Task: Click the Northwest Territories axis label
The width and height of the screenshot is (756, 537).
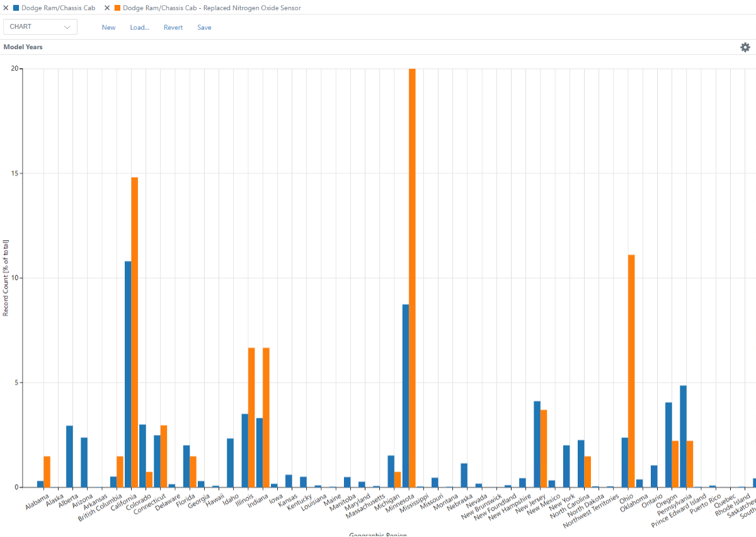Action: click(592, 512)
